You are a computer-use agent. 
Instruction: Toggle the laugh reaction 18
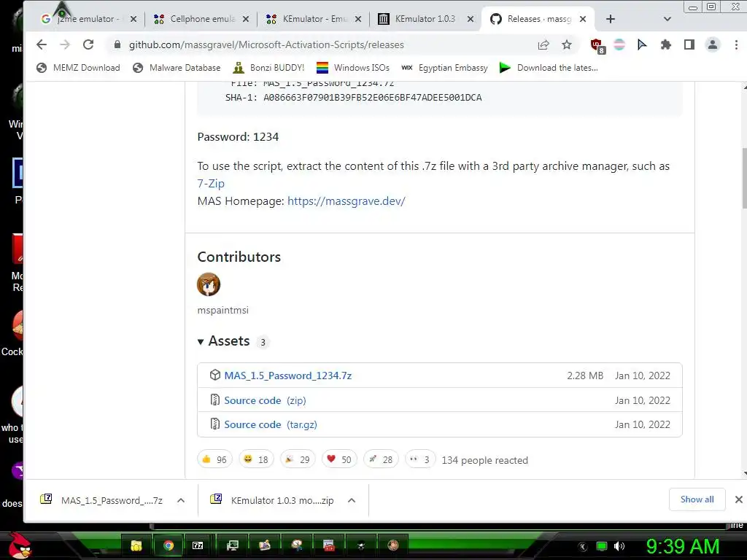pyautogui.click(x=256, y=459)
